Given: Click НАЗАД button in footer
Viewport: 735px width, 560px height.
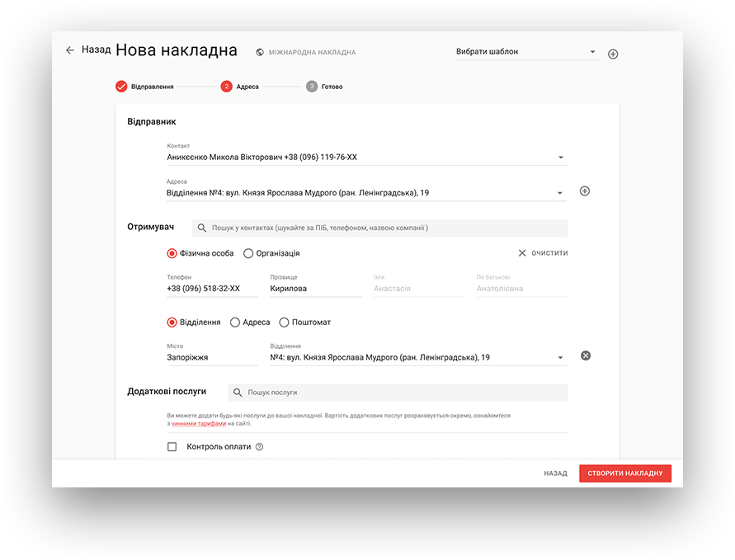Looking at the screenshot, I should click(555, 473).
